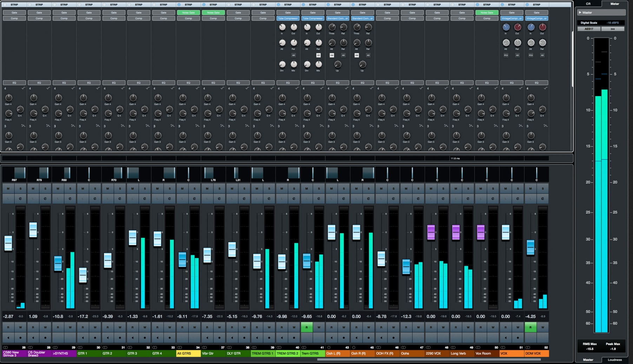The image size is (633, 364).
Task: Click Tube Compressor label on TREM GTRS 2
Action: [288, 18]
